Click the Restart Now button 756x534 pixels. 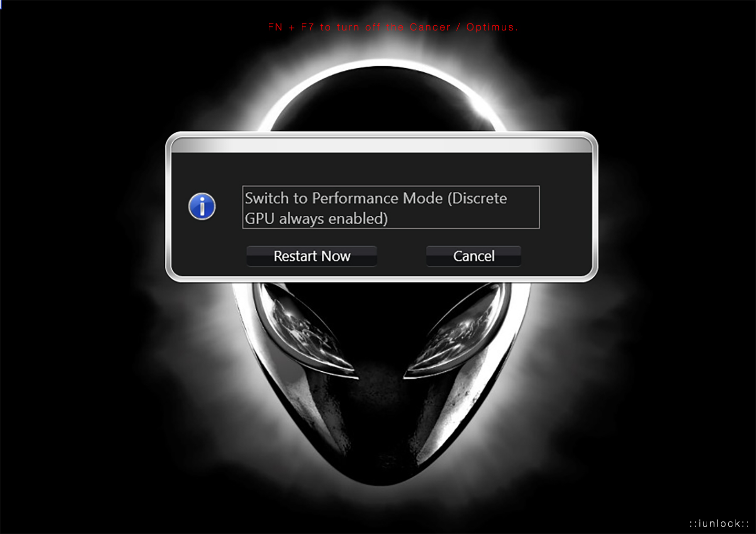tap(312, 256)
